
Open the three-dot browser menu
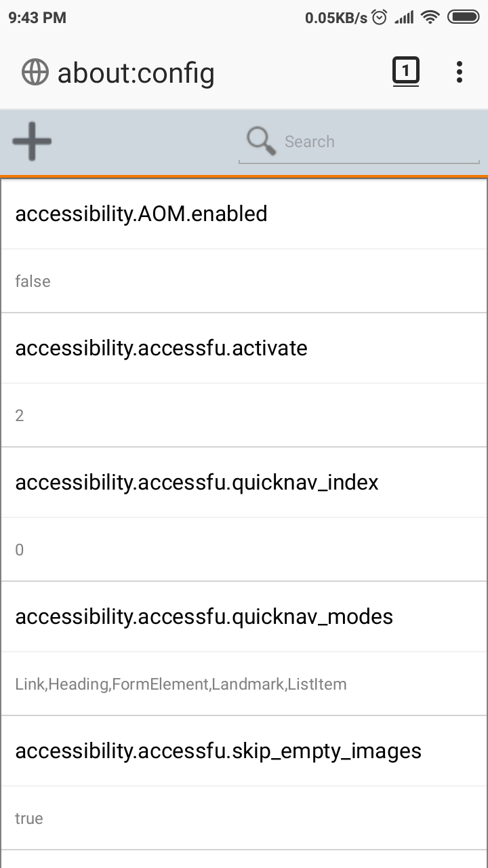460,72
